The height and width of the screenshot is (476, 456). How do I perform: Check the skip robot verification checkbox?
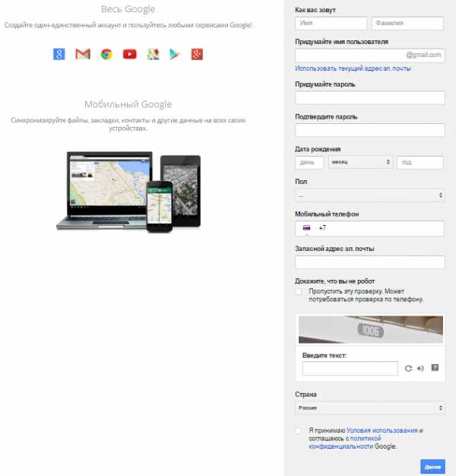[x=299, y=292]
